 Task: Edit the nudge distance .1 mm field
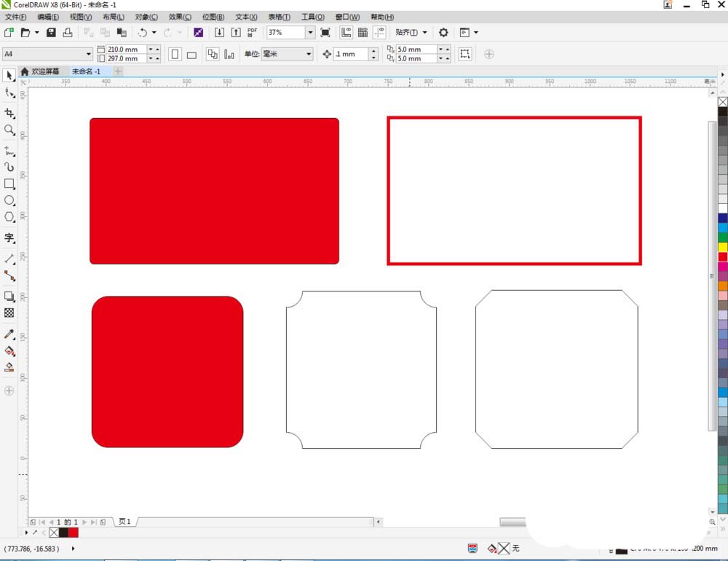[352, 54]
